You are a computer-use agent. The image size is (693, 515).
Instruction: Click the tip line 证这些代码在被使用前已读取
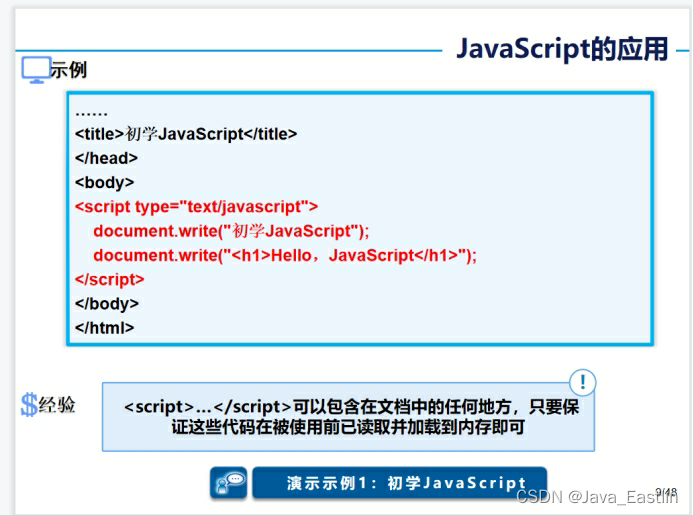(x=348, y=427)
